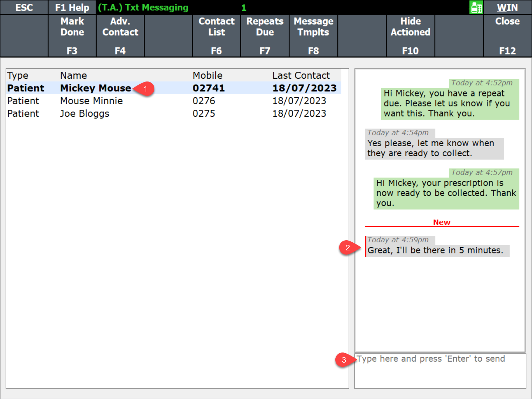Screen dimensions: 532x399
Task: Open Adv. Contact F4
Action: [x=120, y=36]
